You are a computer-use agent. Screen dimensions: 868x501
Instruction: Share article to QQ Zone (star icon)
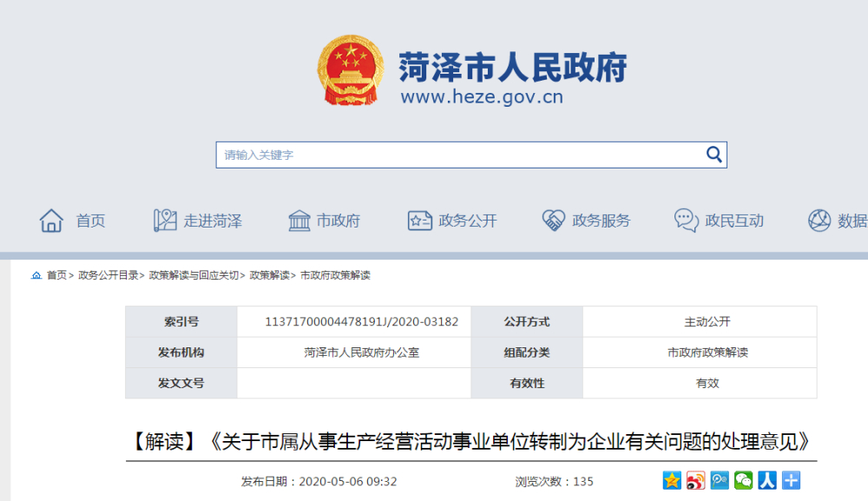672,480
